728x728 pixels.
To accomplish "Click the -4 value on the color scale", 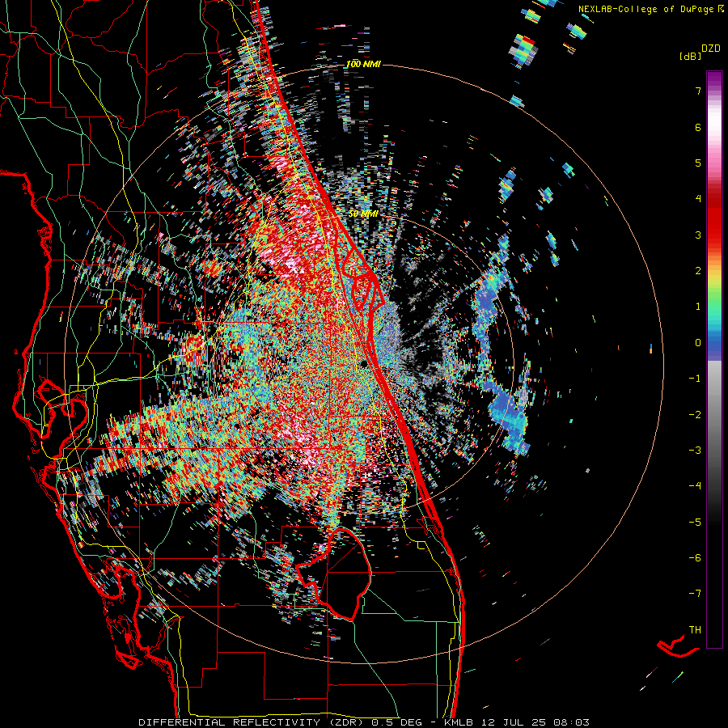I will click(695, 485).
